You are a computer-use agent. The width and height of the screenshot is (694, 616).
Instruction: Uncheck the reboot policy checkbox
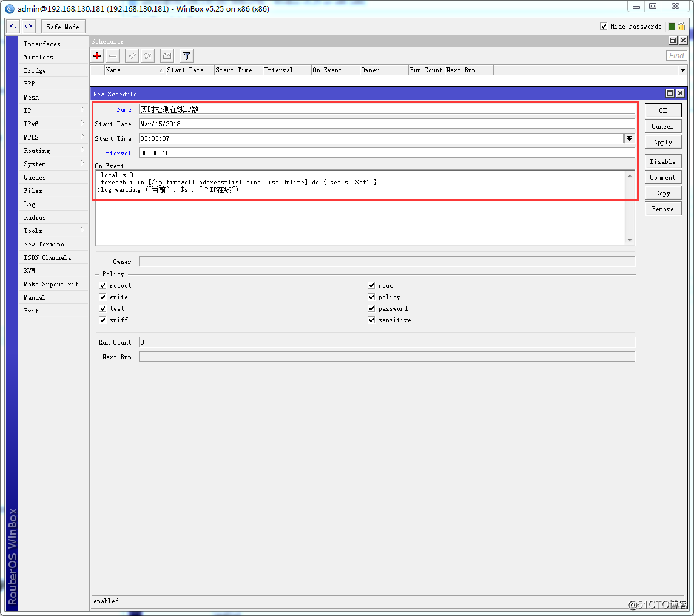tap(103, 285)
